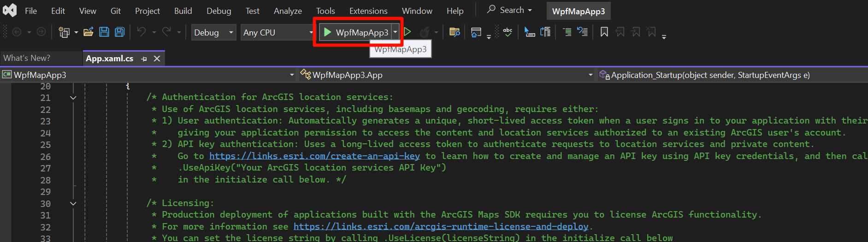Open the WpfMapApp3.App type navigation dropdown
The width and height of the screenshot is (868, 242).
tap(446, 75)
